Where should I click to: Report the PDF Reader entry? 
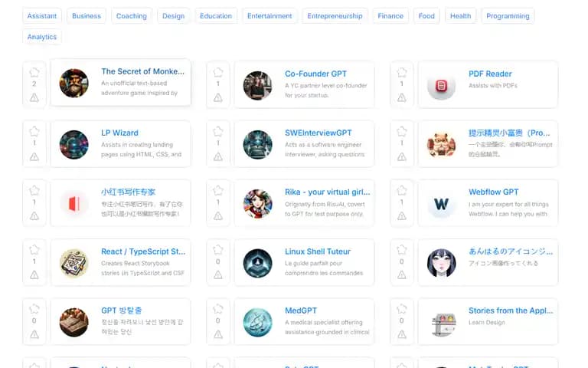pos(402,98)
